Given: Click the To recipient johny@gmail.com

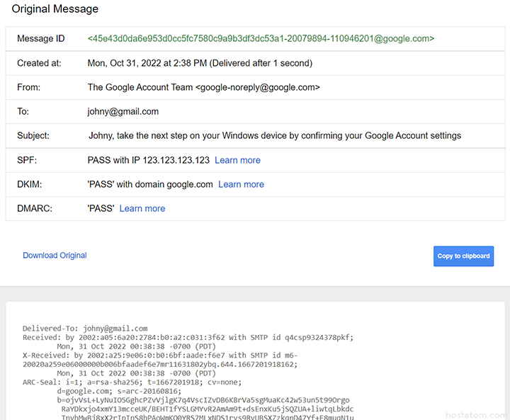Looking at the screenshot, I should click(x=123, y=111).
